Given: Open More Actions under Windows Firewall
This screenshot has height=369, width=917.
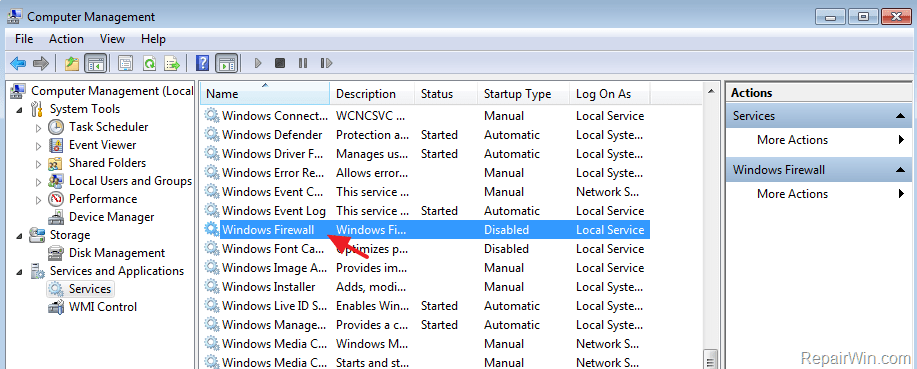Looking at the screenshot, I should (x=792, y=194).
